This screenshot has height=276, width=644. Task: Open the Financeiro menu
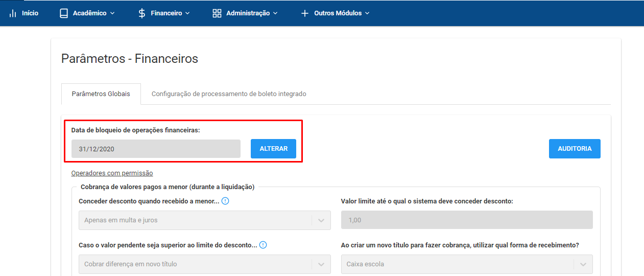164,13
